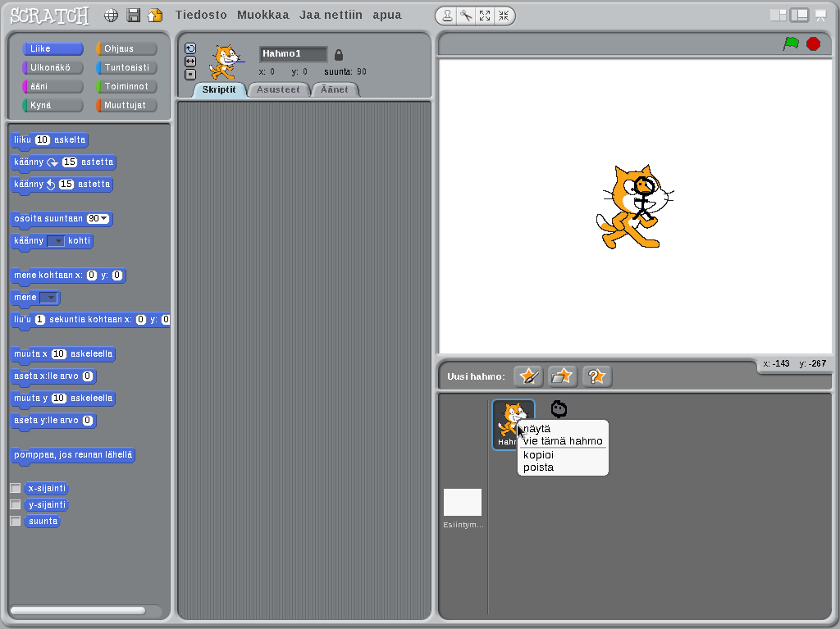The image size is (840, 629).
Task: Select the scissors delete tool
Action: pos(465,16)
